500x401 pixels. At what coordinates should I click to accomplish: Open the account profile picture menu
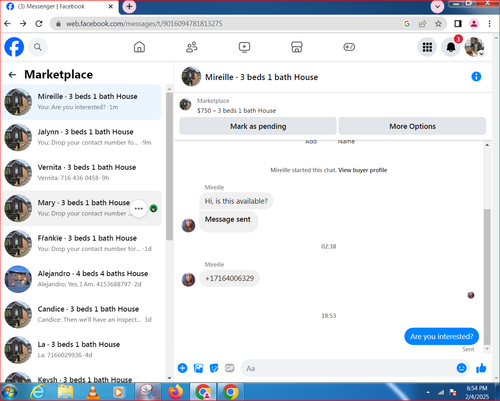[474, 47]
